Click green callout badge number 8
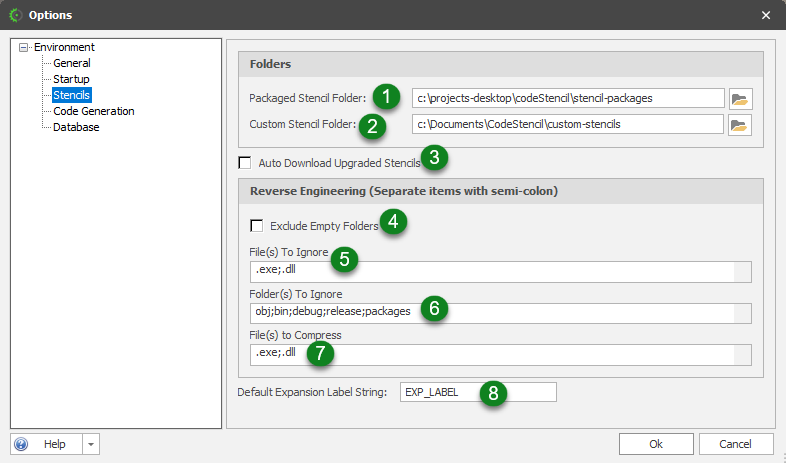 pyautogui.click(x=492, y=392)
